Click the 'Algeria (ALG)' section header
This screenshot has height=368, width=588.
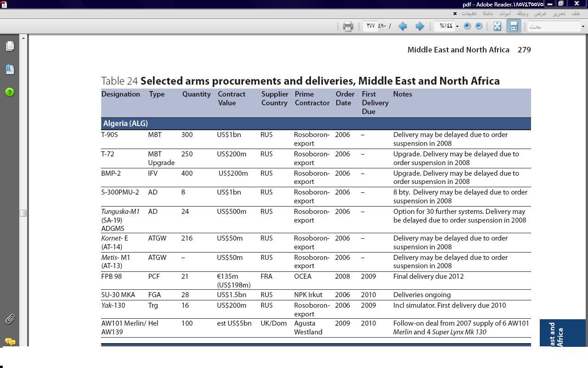coord(125,124)
